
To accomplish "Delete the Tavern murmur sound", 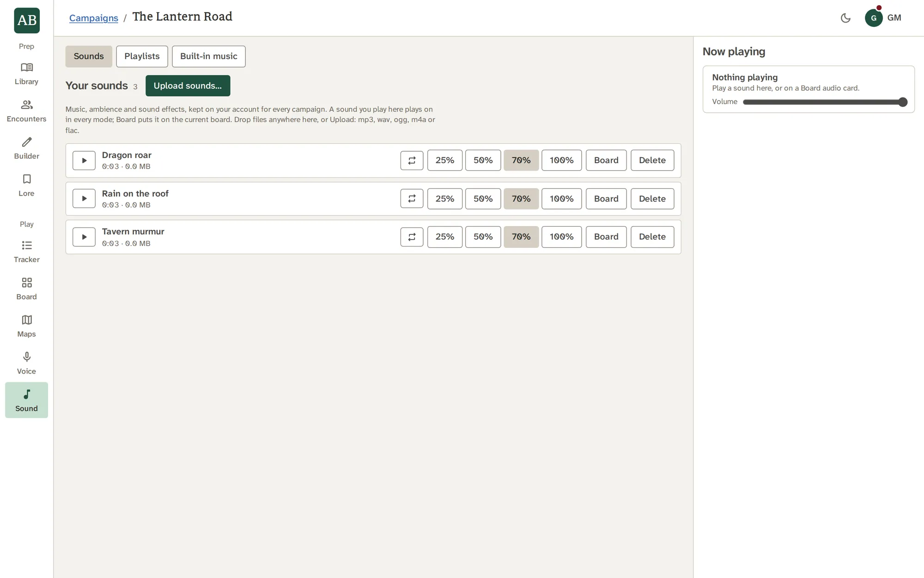I will click(x=652, y=237).
